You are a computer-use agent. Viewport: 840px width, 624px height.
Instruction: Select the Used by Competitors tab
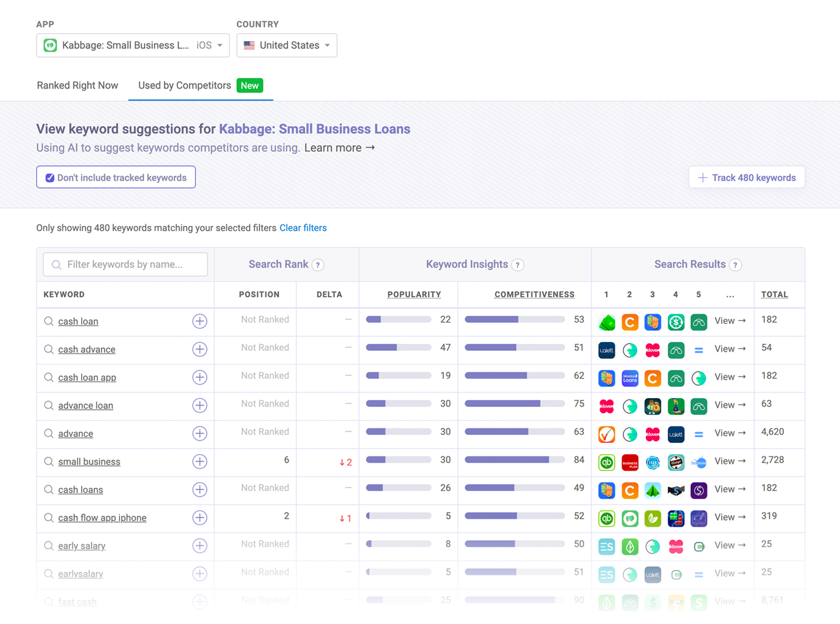[x=184, y=85]
